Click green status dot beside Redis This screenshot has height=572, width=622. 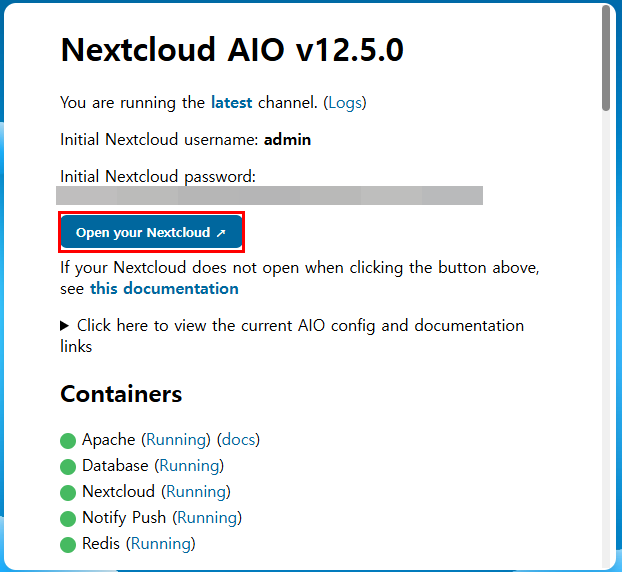click(68, 544)
